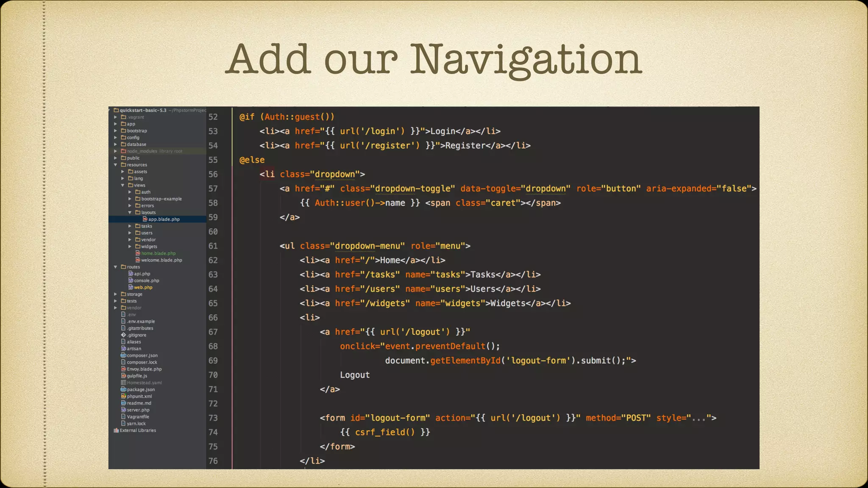Click line number 52 in the gutter

click(x=213, y=117)
